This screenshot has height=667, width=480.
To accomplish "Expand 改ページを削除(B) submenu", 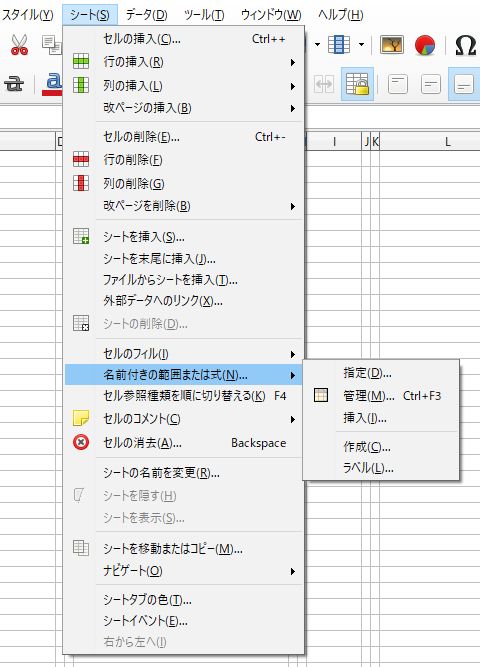I will click(183, 206).
